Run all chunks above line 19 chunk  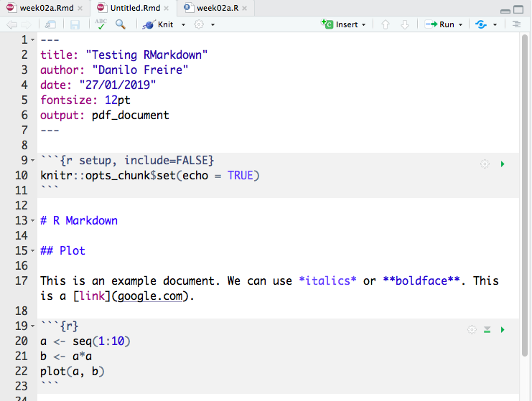coord(487,329)
